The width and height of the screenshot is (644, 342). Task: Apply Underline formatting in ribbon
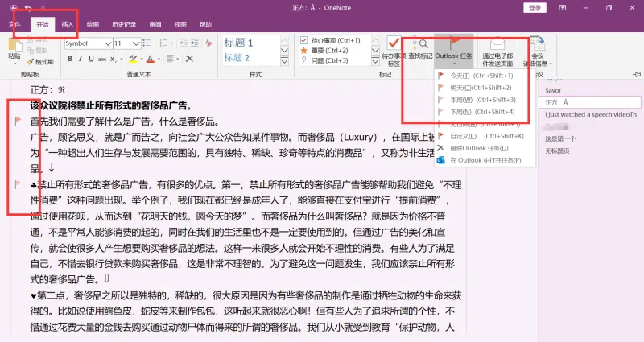pos(91,59)
